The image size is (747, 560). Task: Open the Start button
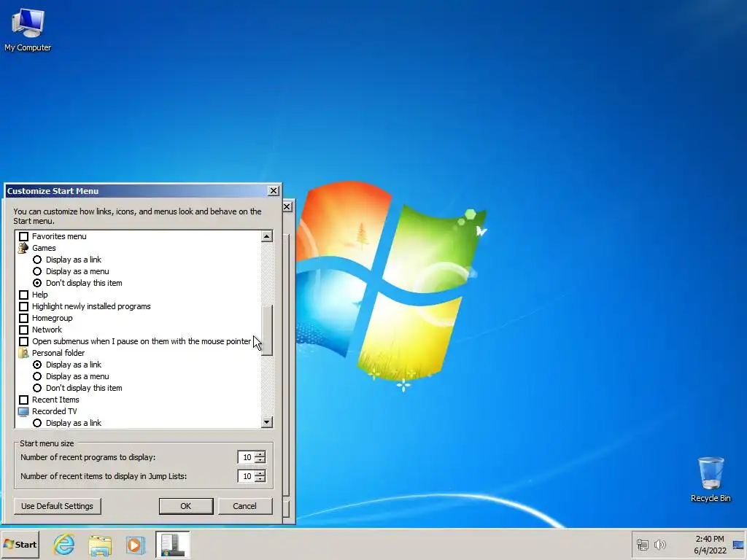tap(20, 544)
